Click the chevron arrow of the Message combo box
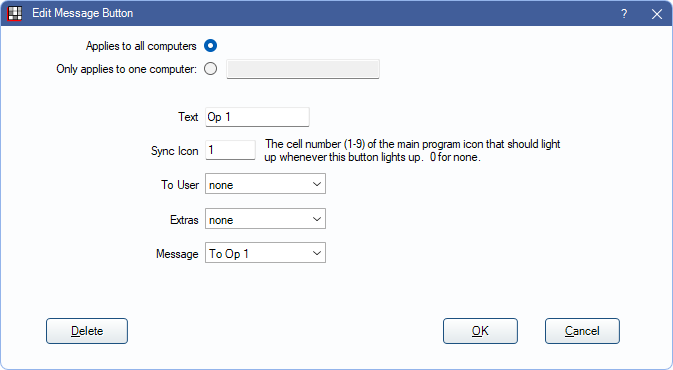 (x=317, y=253)
